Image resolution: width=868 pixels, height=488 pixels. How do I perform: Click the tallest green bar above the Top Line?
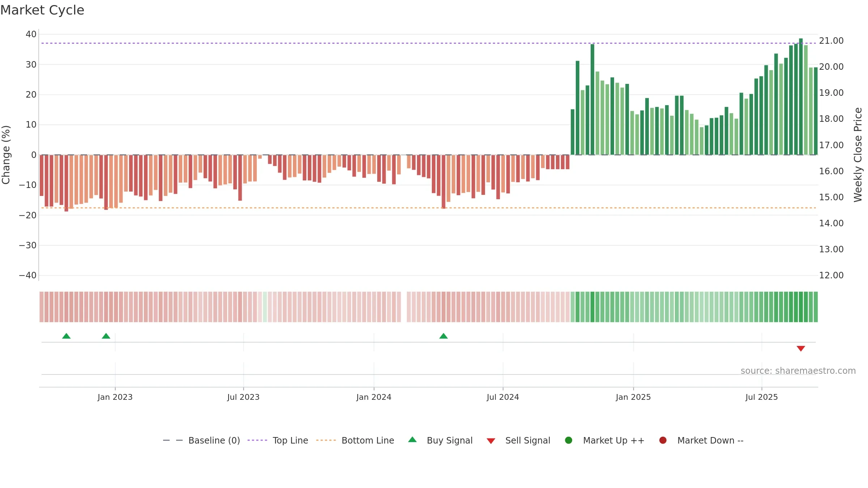tap(801, 97)
